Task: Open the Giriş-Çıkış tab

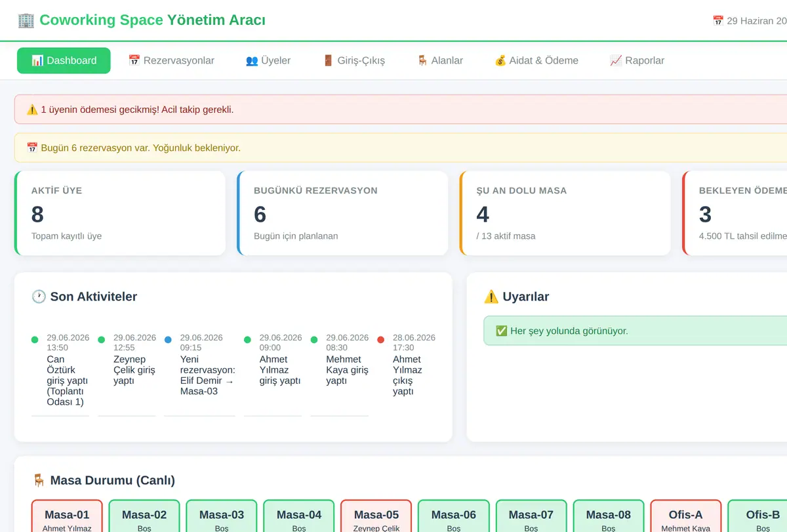Action: 353,60
